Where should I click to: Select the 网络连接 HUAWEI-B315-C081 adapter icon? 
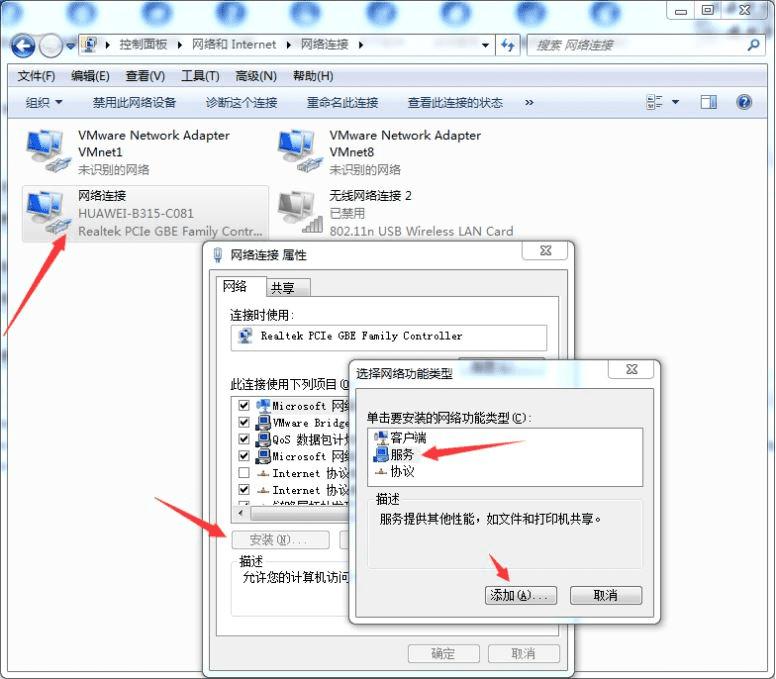coord(47,212)
